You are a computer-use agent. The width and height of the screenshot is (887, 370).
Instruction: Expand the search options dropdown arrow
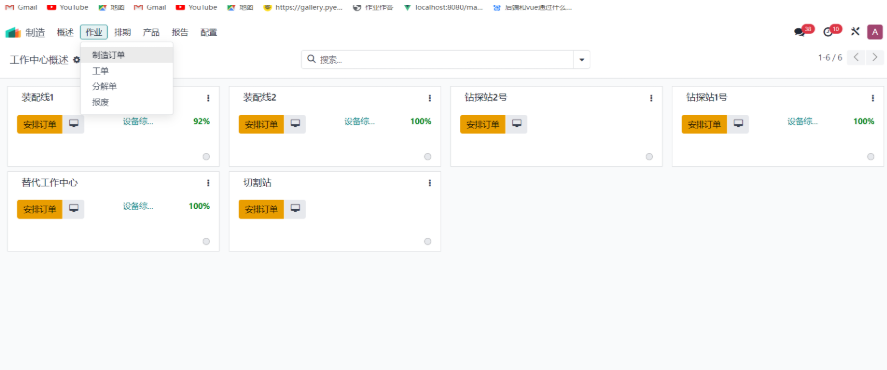click(x=582, y=59)
